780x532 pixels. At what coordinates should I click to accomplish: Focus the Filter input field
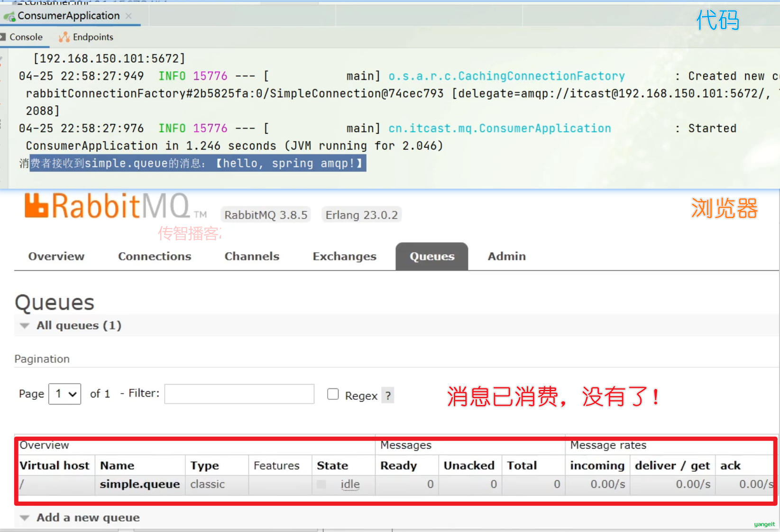pos(239,394)
